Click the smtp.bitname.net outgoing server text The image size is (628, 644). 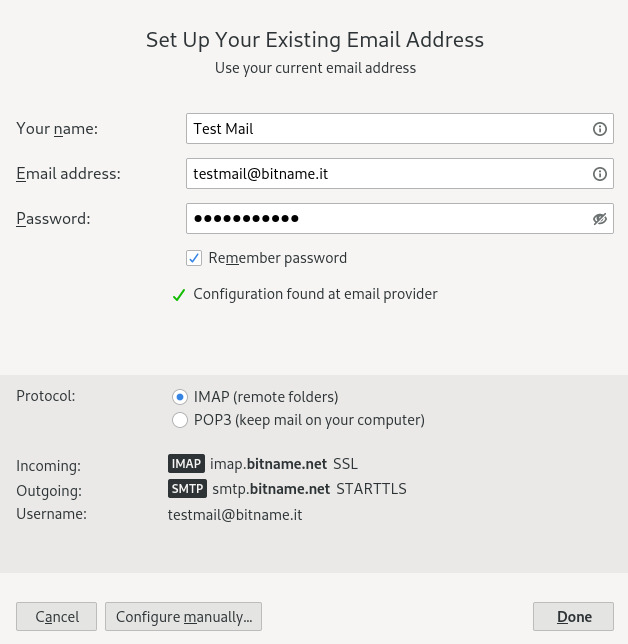tap(271, 489)
